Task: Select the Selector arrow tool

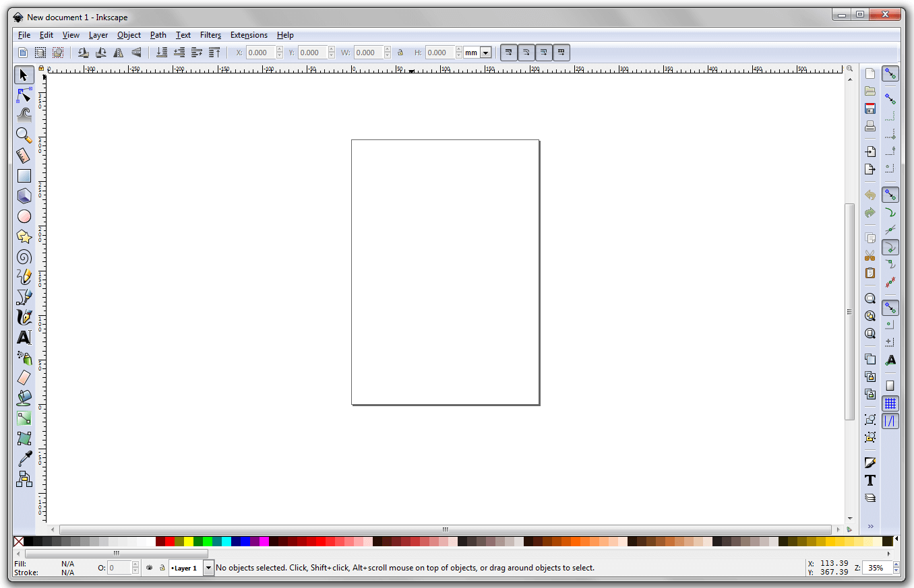Action: [x=24, y=75]
